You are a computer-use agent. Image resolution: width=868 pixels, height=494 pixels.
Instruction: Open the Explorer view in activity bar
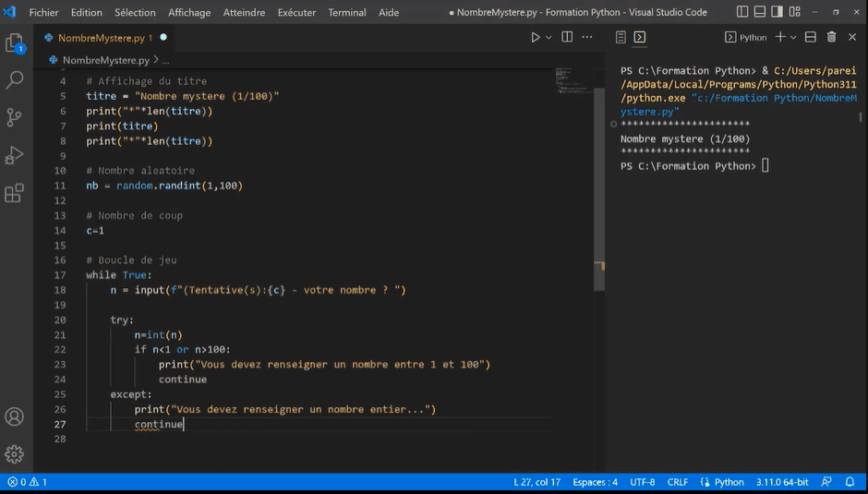(15, 43)
